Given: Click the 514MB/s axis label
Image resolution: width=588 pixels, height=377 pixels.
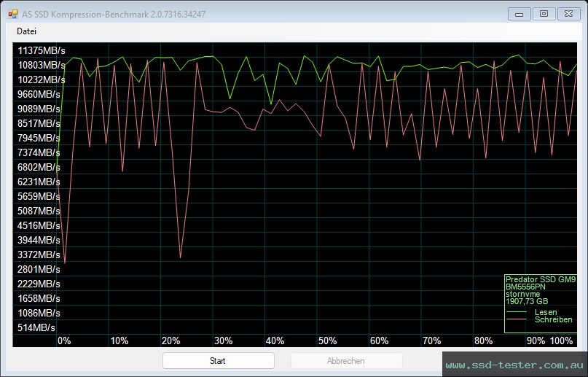Looking at the screenshot, I should (36, 328).
